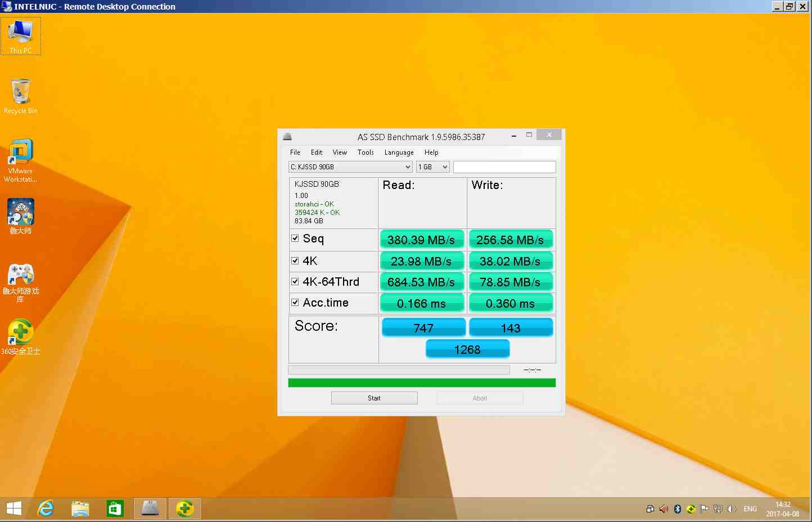The width and height of the screenshot is (812, 522).
Task: Click the 4K read result 23.98 MB/s
Action: [421, 261]
